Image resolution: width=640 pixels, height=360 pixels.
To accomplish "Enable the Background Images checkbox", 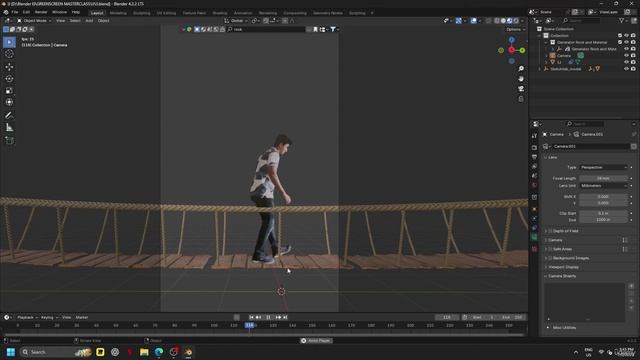I will (x=550, y=258).
